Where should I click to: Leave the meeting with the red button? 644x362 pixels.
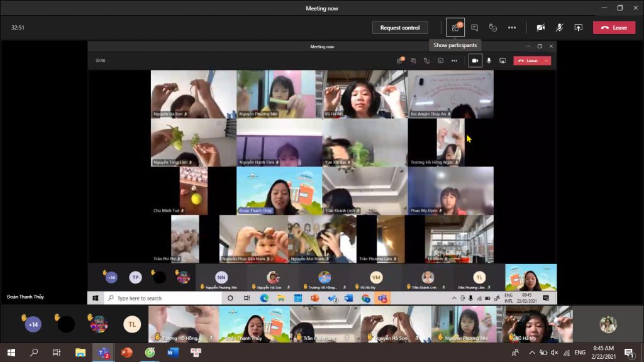[x=614, y=28]
